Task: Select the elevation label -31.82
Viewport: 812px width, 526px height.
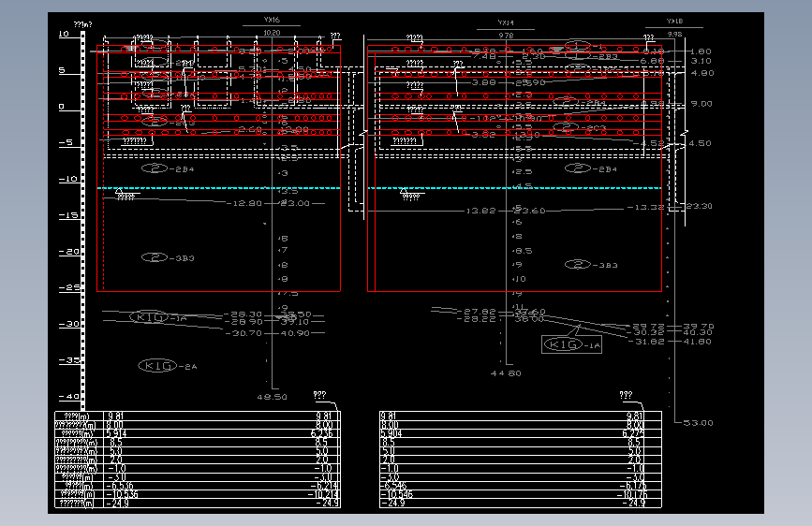Action: [x=646, y=342]
